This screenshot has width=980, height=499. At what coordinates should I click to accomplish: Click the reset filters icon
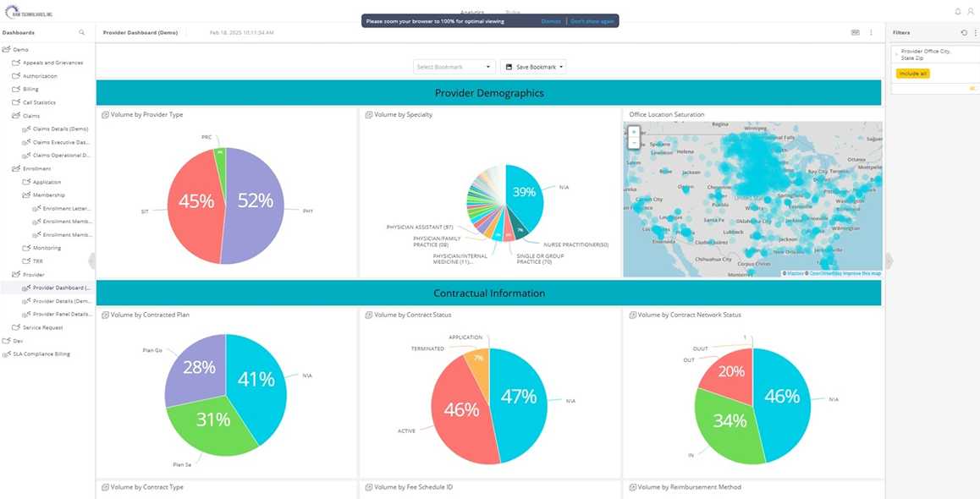pos(964,32)
